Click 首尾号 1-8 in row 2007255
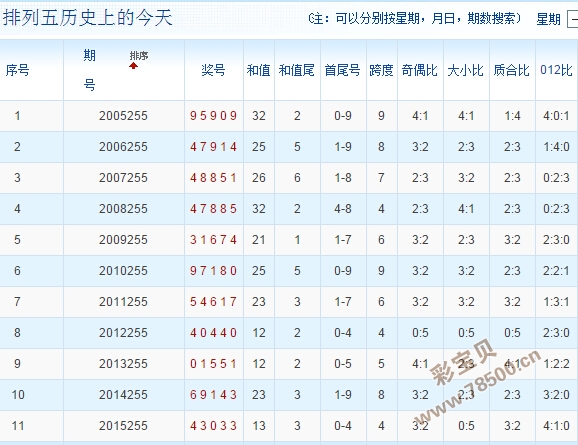Screen dimensions: 578x445 (342, 178)
